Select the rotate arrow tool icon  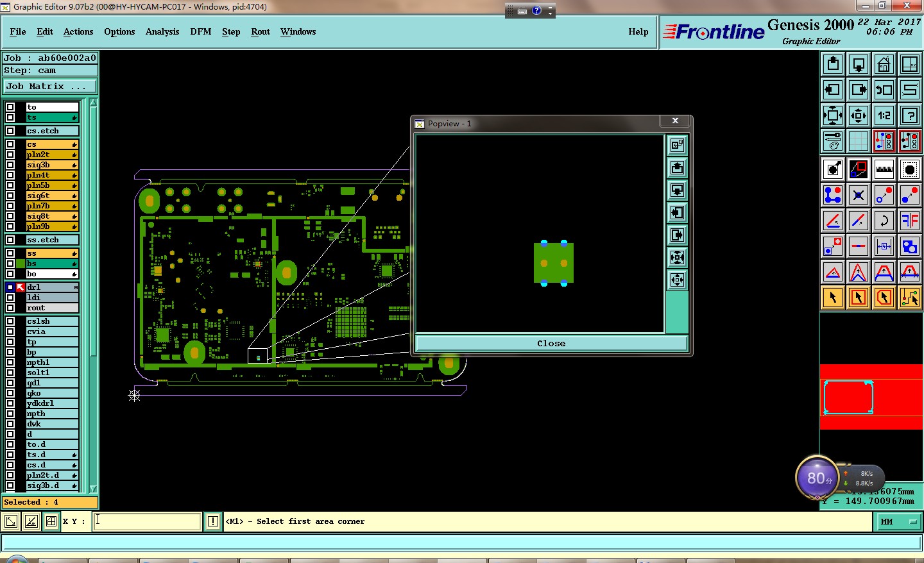884,221
